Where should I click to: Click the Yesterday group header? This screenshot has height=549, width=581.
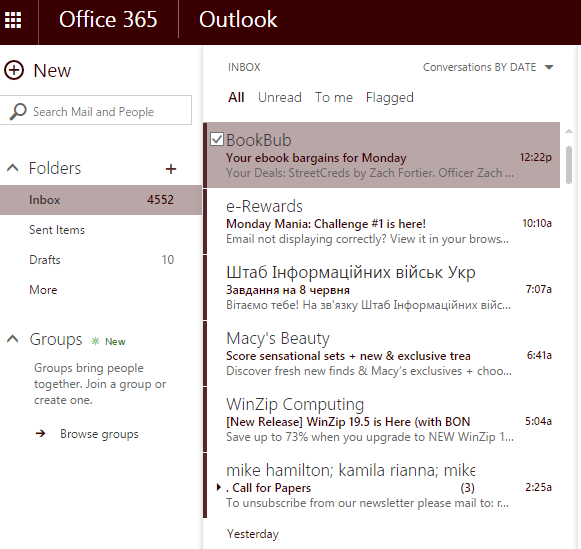(252, 534)
